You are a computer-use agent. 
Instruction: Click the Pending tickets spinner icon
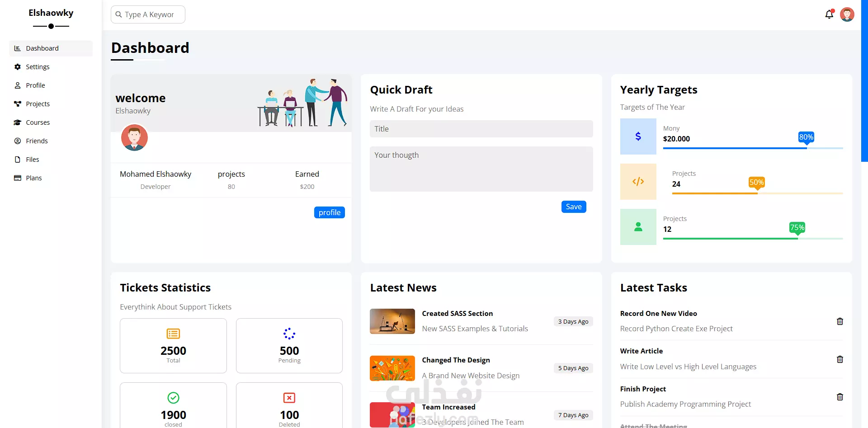(x=289, y=334)
